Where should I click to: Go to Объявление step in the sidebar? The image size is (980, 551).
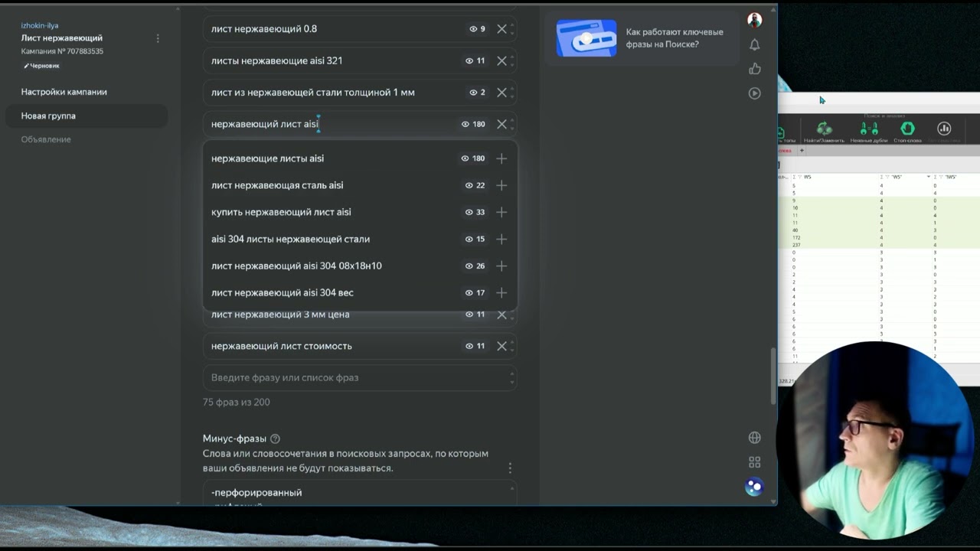(46, 139)
